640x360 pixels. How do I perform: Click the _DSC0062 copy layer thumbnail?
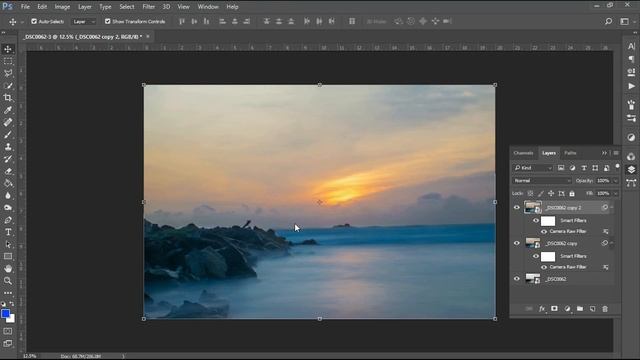coord(533,243)
